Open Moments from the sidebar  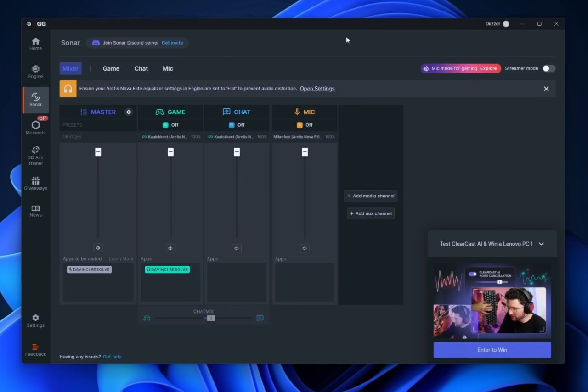35,127
